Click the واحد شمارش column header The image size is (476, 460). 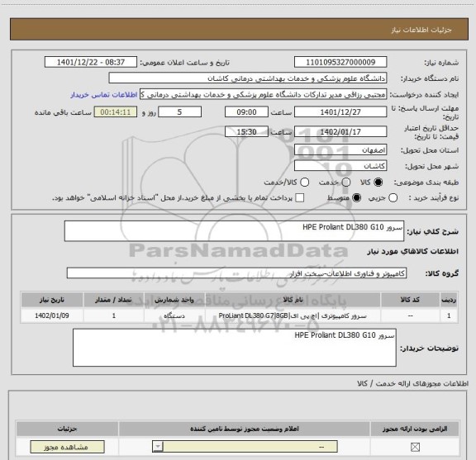[x=174, y=300]
